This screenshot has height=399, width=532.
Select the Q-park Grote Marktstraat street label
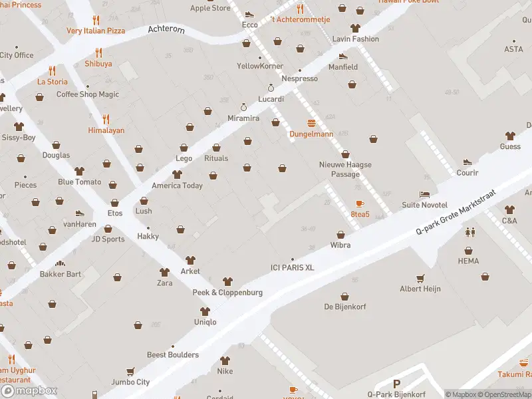coord(456,212)
